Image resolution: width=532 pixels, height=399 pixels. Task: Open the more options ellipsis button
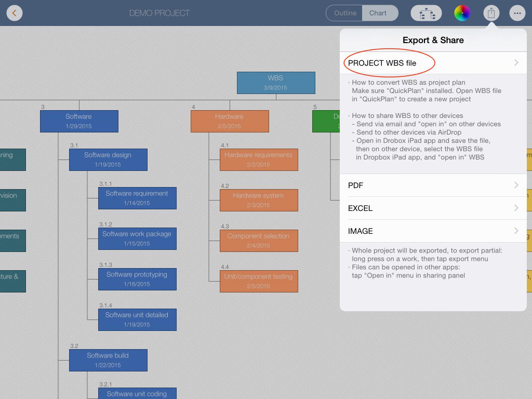coord(517,14)
